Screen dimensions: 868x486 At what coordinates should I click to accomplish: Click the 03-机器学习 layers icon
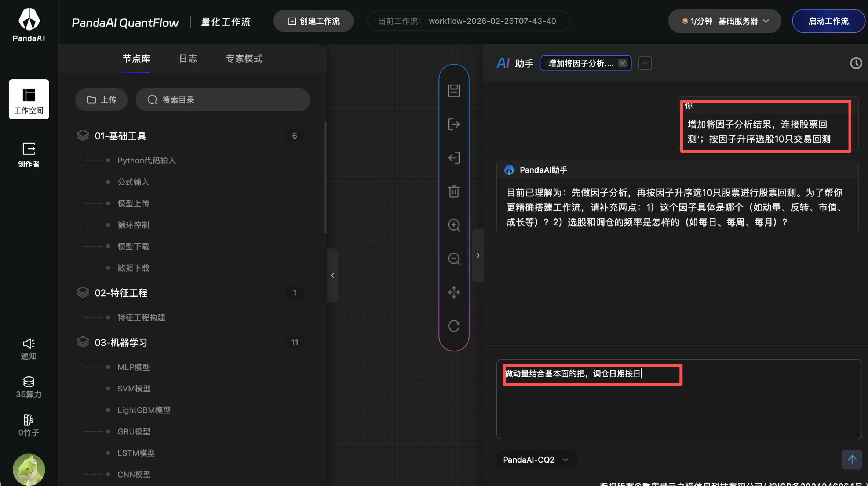tap(83, 342)
